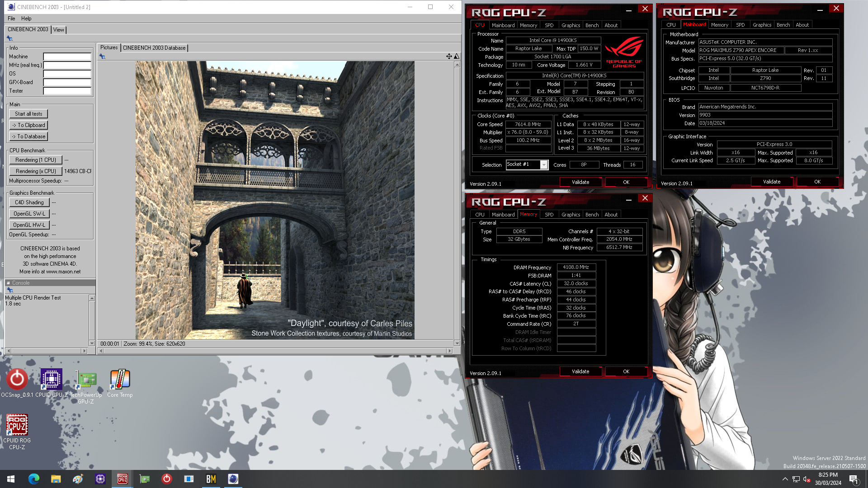Click Validate in the CPU tab CPU-Z window

(x=580, y=182)
